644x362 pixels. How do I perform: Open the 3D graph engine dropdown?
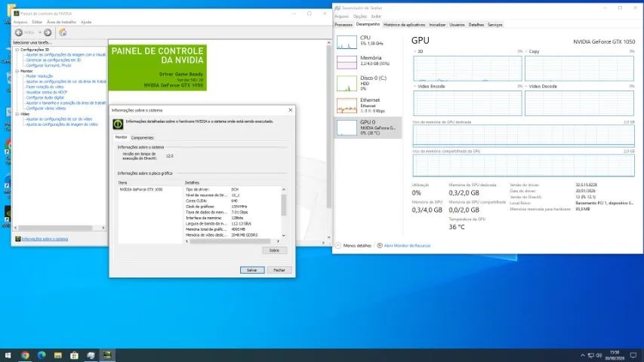click(415, 52)
